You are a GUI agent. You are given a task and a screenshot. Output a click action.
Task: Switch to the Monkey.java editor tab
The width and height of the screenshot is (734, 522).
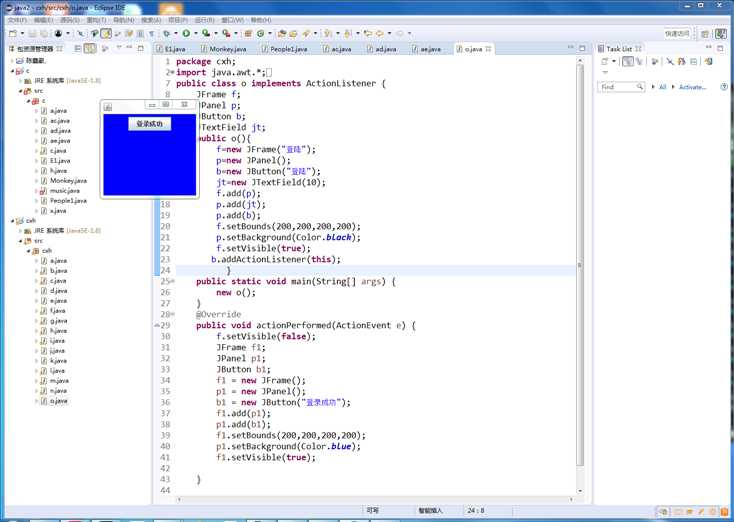[x=224, y=49]
